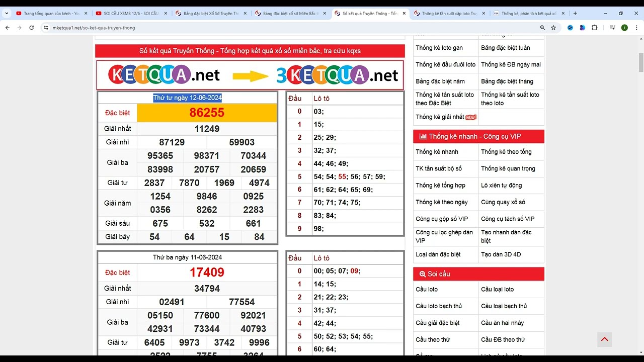
Task: Open the Chrome three-dot menu
Action: (636, 28)
